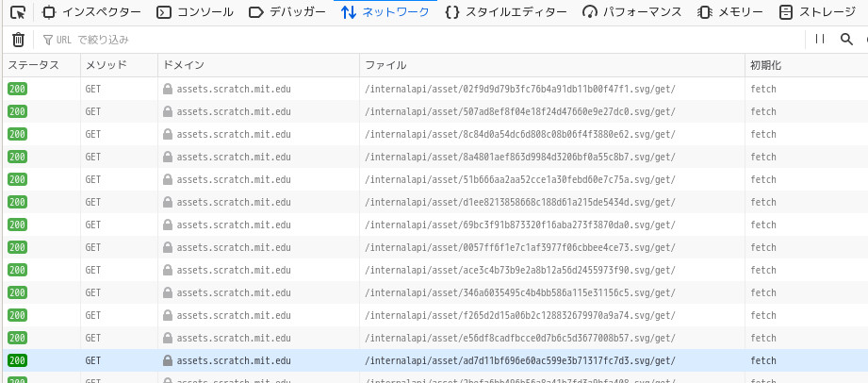Select request 0057ff6f1e7c1af3977f06cbbee4ce73.svg
Viewport: 868px width, 383px height.
pos(435,247)
